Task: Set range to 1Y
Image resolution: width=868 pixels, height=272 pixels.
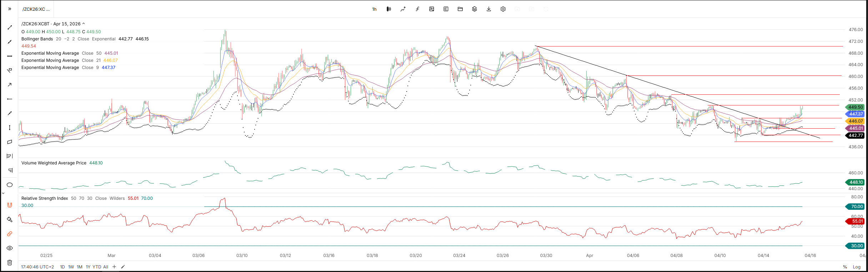Action: pos(88,267)
